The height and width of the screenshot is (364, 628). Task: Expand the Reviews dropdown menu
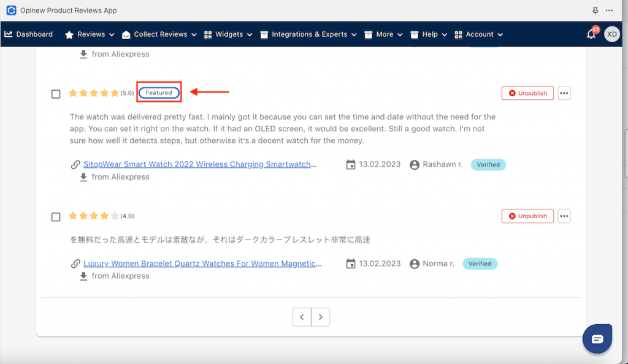(x=90, y=34)
